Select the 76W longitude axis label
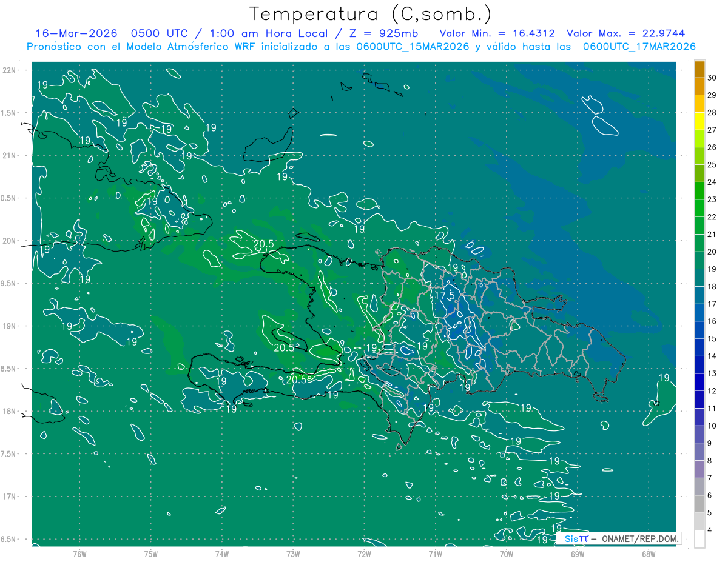This screenshot has height=562, width=728. [x=79, y=554]
